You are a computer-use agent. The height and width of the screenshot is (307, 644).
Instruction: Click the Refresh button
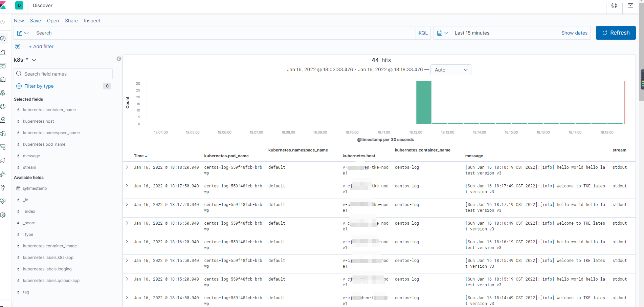pyautogui.click(x=616, y=33)
